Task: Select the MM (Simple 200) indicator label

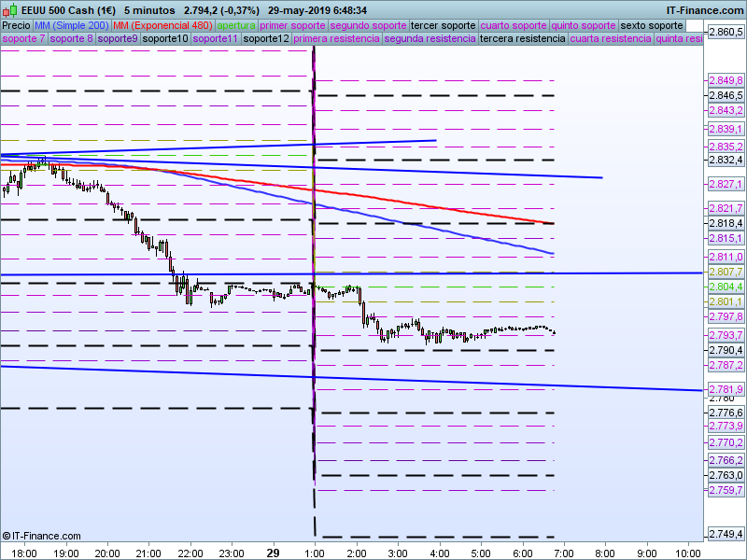Action: [72, 26]
